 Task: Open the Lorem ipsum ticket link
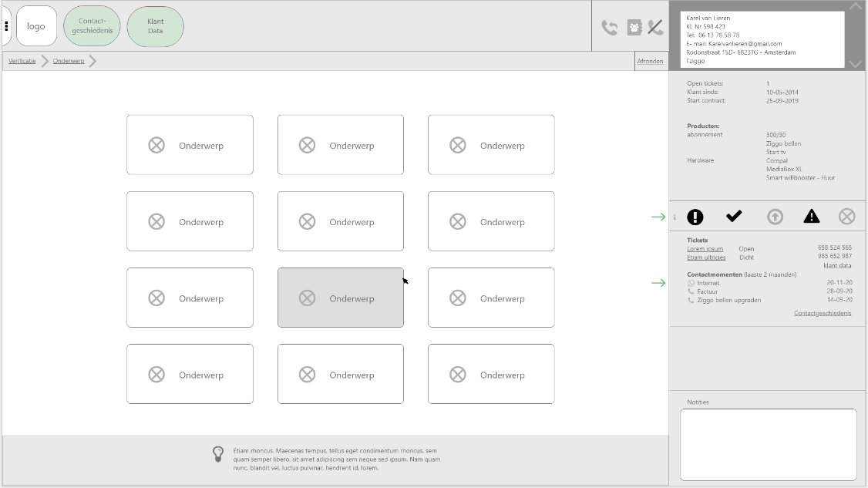click(x=705, y=249)
